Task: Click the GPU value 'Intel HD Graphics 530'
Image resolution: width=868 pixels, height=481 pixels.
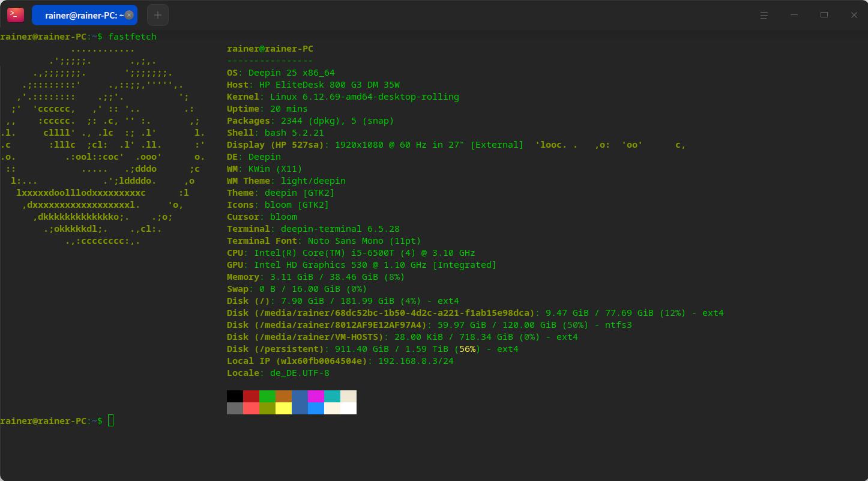Action: coord(310,265)
